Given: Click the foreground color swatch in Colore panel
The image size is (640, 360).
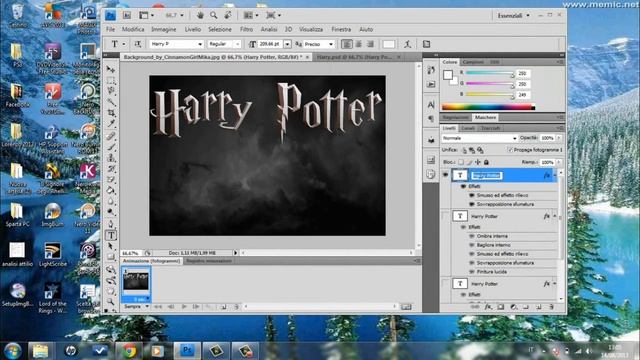Looking at the screenshot, I should (448, 75).
